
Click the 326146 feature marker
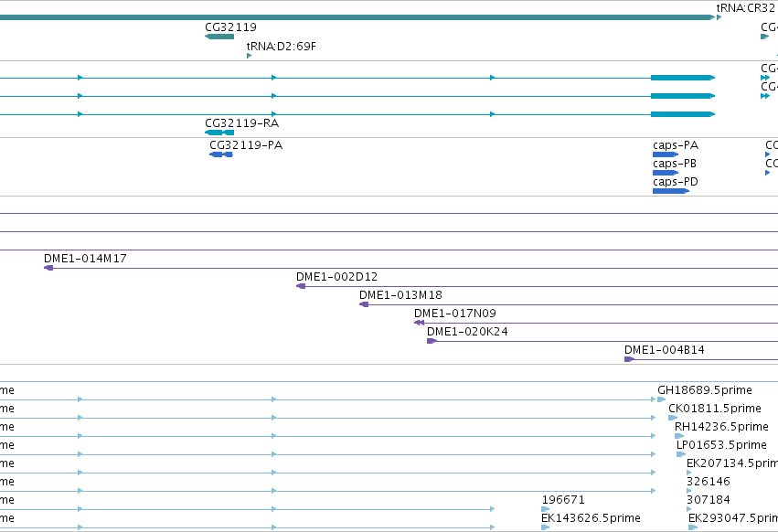[x=689, y=491]
